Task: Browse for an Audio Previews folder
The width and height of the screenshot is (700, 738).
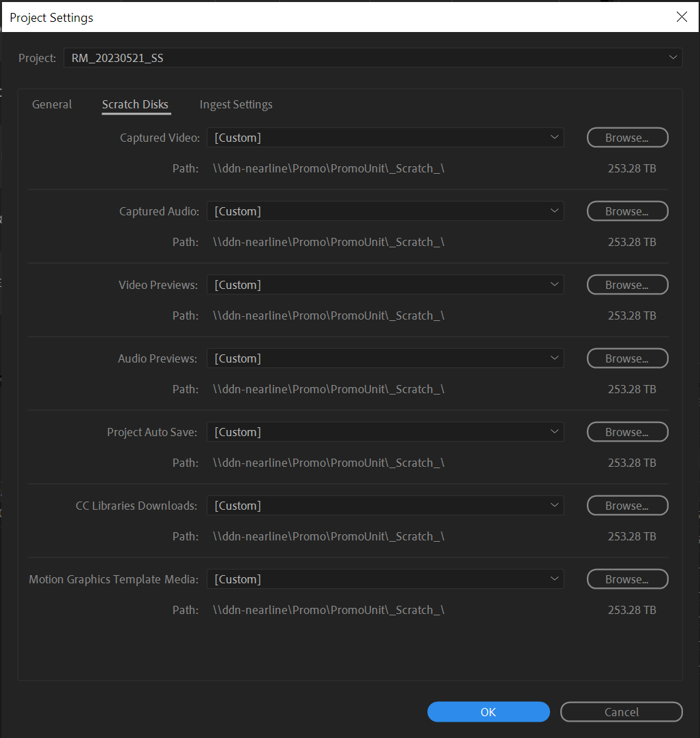Action: point(627,358)
